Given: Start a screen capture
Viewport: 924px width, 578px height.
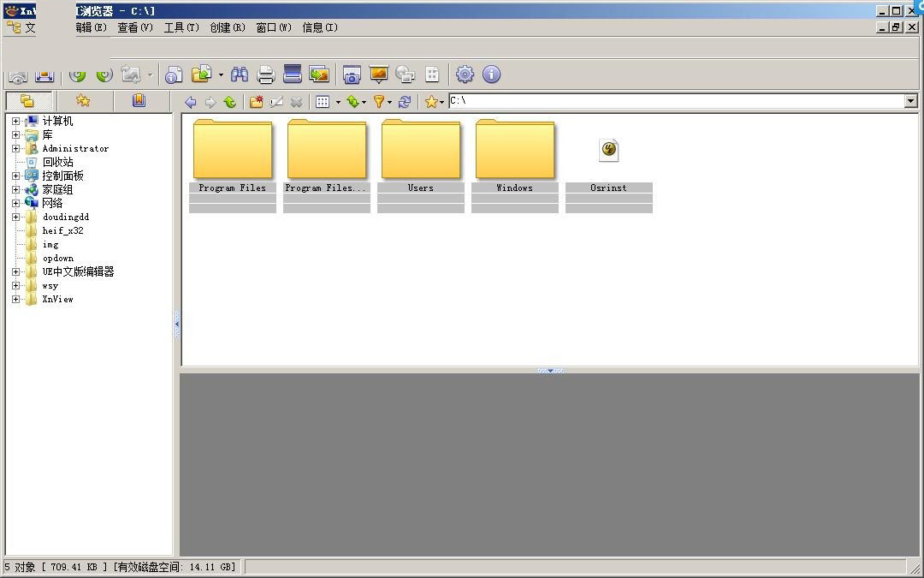Looking at the screenshot, I should coord(352,74).
